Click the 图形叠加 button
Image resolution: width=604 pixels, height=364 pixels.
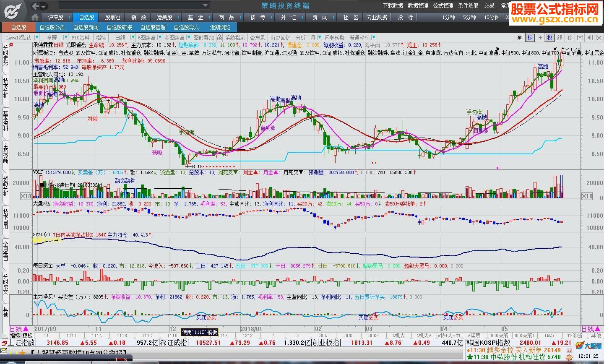click(x=203, y=38)
